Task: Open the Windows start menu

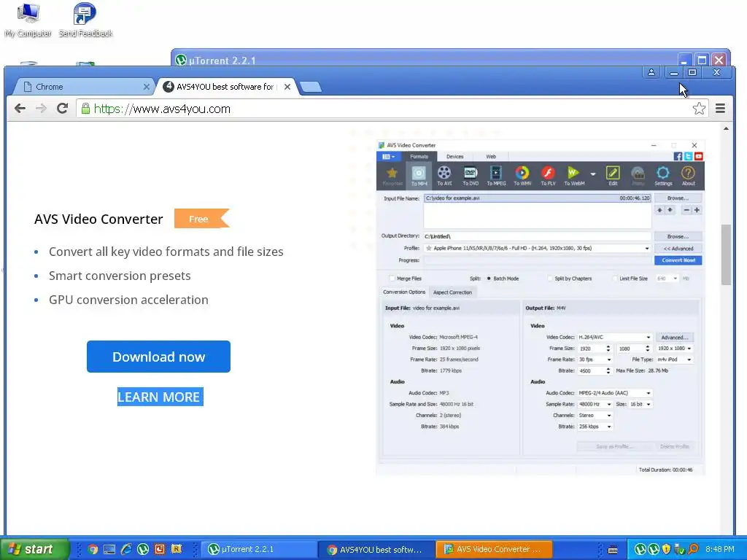Action: pos(34,549)
